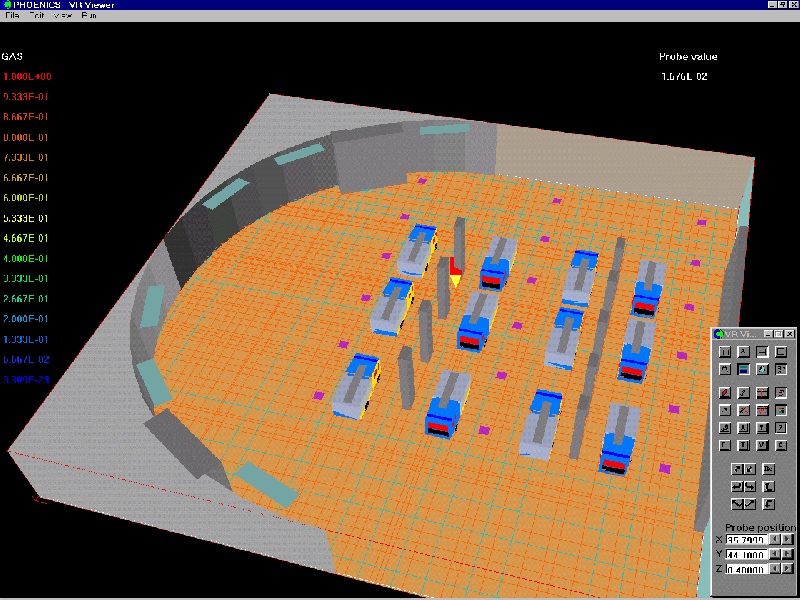
Task: Click the probe X position value field
Action: pyautogui.click(x=747, y=539)
